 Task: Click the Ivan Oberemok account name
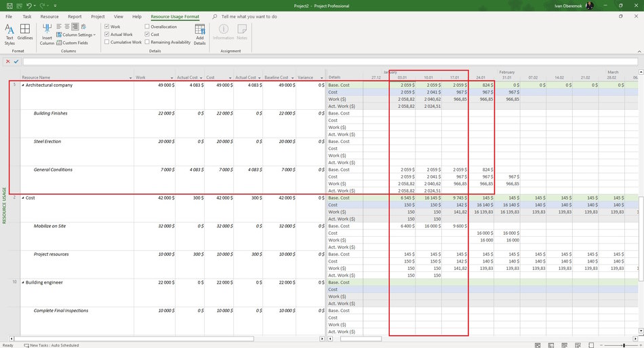click(x=568, y=5)
